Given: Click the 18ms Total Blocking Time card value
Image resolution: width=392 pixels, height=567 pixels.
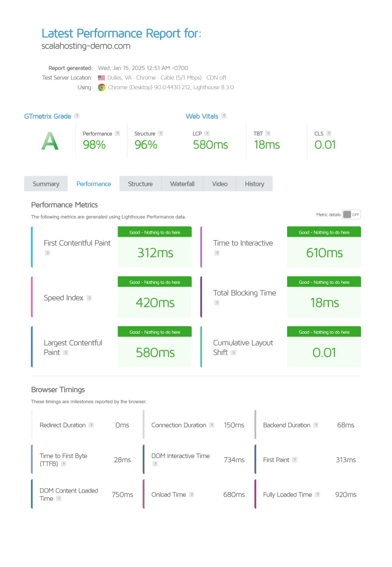Looking at the screenshot, I should point(324,303).
